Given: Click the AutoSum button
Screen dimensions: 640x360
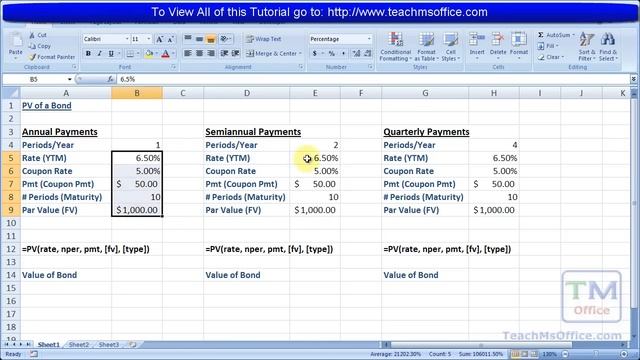Looking at the screenshot, I should 553,35.
